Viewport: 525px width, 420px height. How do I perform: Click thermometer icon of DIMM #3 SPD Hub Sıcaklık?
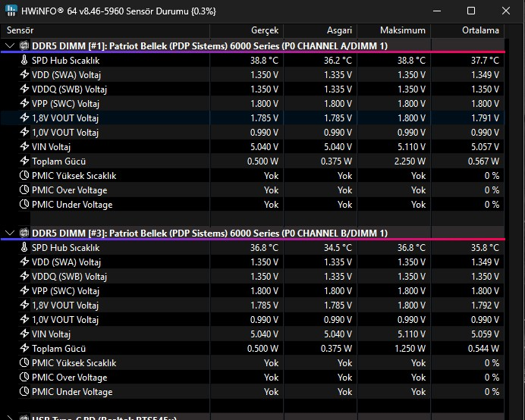pyautogui.click(x=24, y=248)
